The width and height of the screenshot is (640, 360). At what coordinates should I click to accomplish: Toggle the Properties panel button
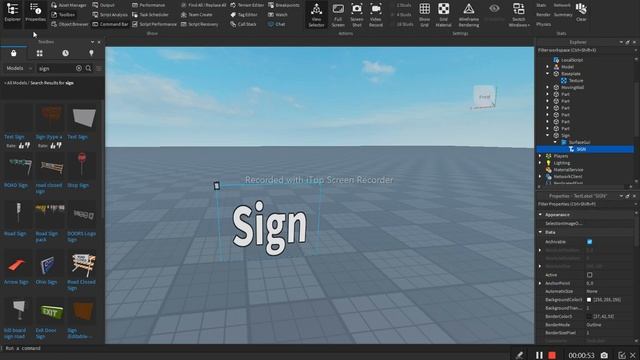[x=35, y=13]
